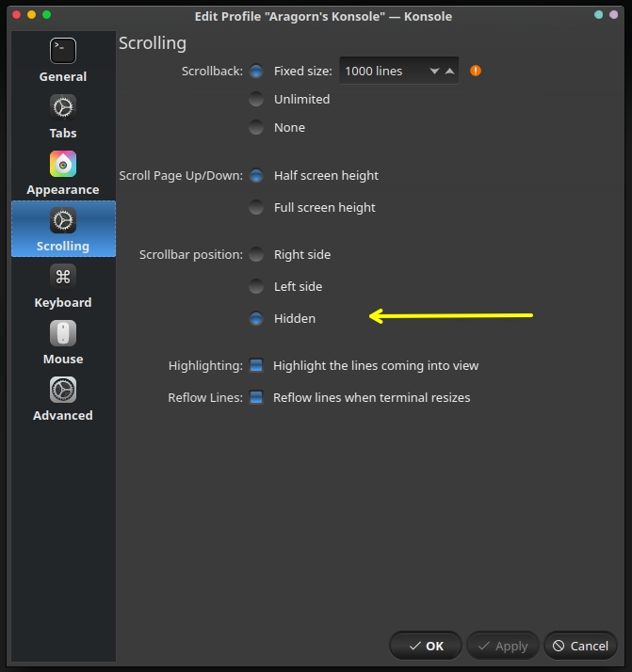Image resolution: width=632 pixels, height=672 pixels.
Task: Select the Keyboard settings icon
Action: pyautogui.click(x=63, y=277)
